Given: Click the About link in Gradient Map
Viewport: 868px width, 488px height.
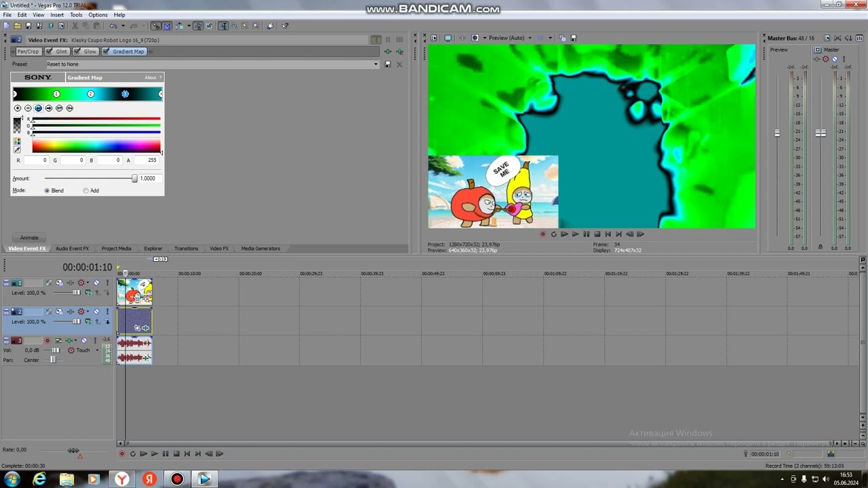Looking at the screenshot, I should (x=150, y=78).
